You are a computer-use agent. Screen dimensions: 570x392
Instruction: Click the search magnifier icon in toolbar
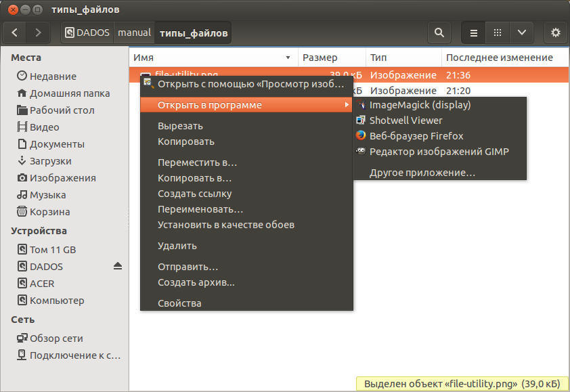tap(439, 32)
